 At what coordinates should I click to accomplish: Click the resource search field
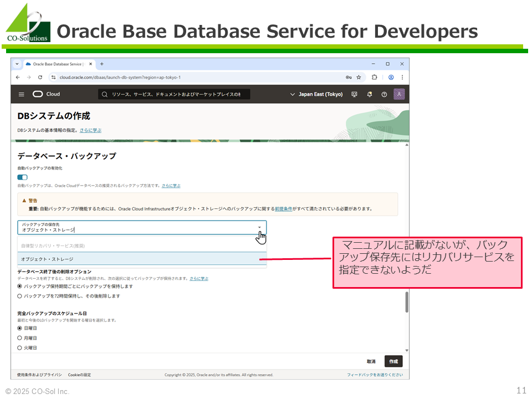click(174, 94)
